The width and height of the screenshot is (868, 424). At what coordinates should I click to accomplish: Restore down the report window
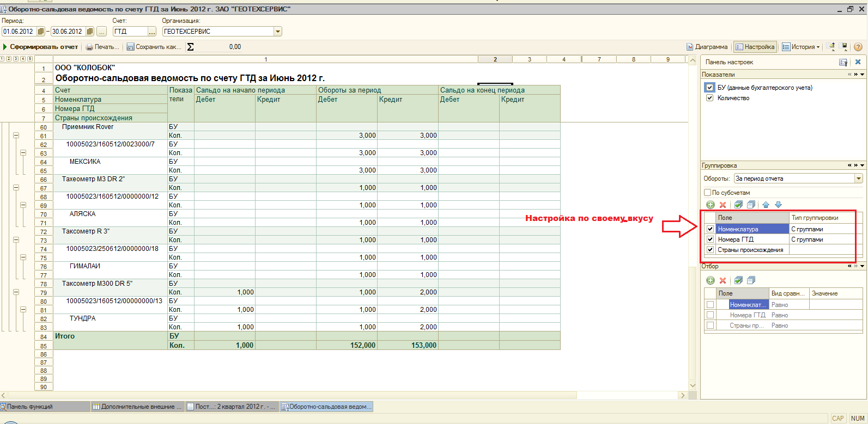[x=850, y=9]
